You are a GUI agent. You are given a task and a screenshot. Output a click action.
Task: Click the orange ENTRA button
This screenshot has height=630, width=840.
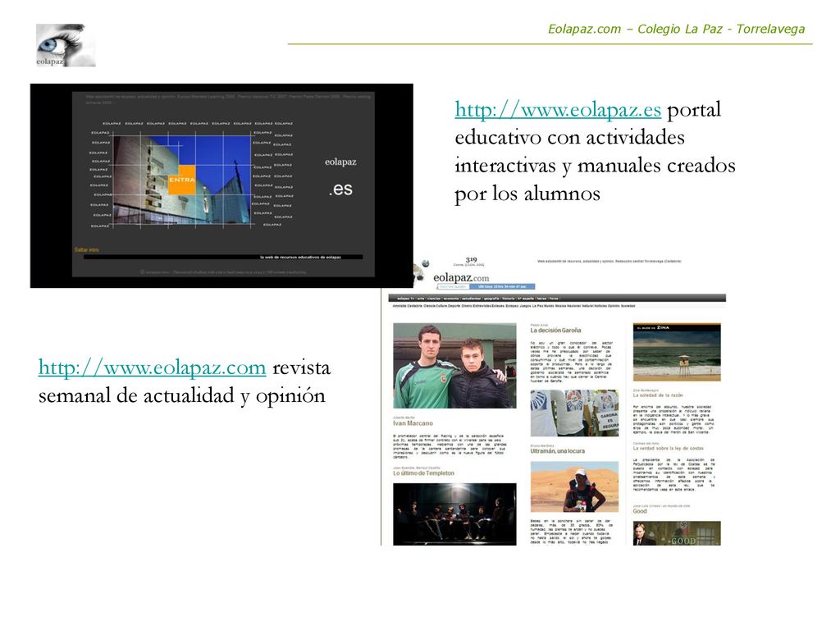[x=181, y=180]
